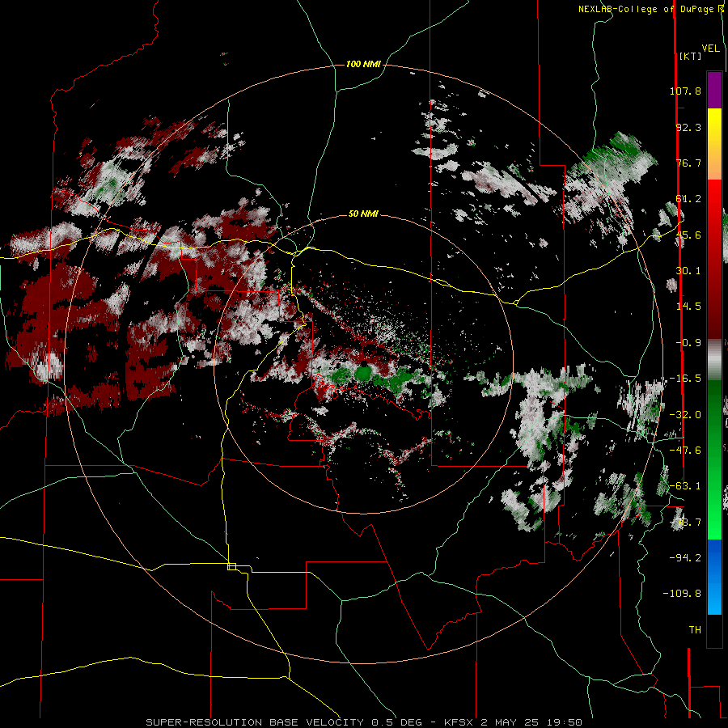Select the 92.3 scale value
Image resolution: width=728 pixels, height=728 pixels.
(x=688, y=127)
